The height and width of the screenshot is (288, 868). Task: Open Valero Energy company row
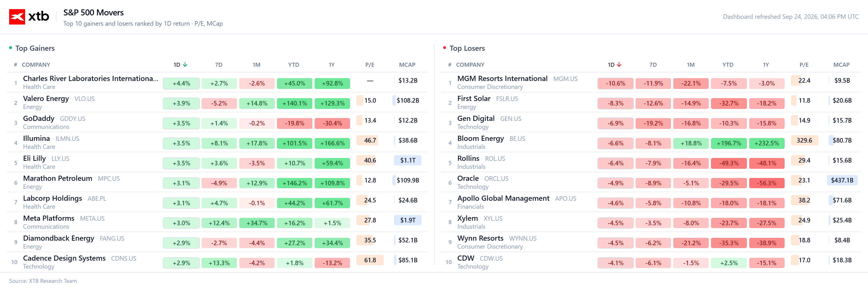pyautogui.click(x=217, y=102)
